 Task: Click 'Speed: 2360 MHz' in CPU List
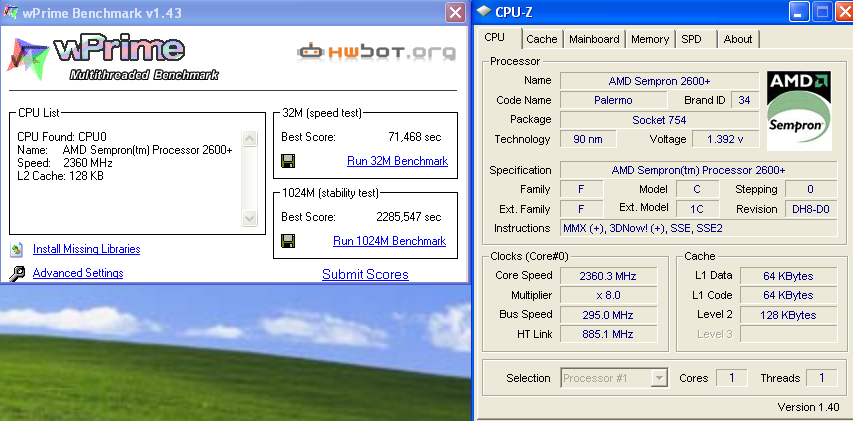click(x=65, y=163)
